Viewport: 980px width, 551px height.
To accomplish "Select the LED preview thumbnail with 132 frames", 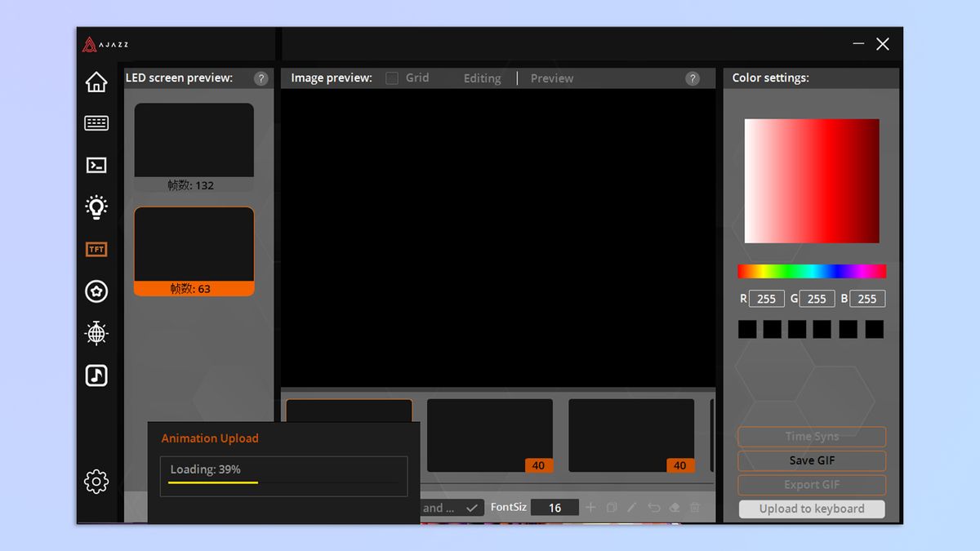I will click(x=194, y=147).
